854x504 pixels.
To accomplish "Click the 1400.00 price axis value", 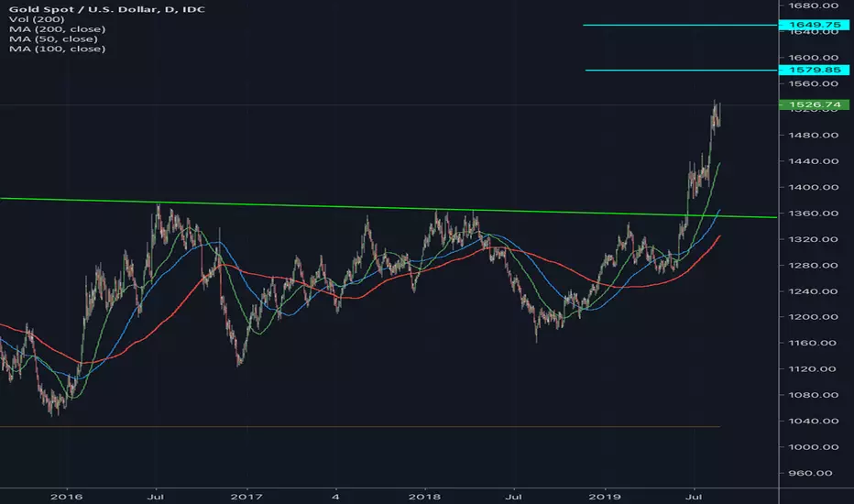I will 814,187.
